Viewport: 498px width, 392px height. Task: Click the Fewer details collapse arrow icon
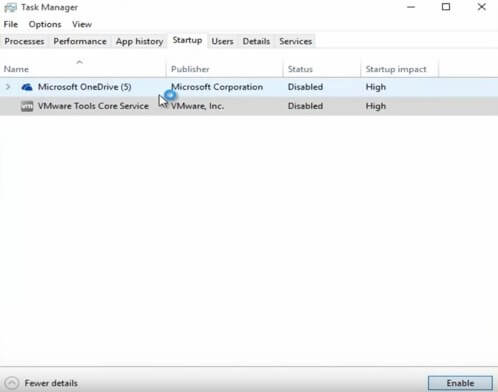12,383
